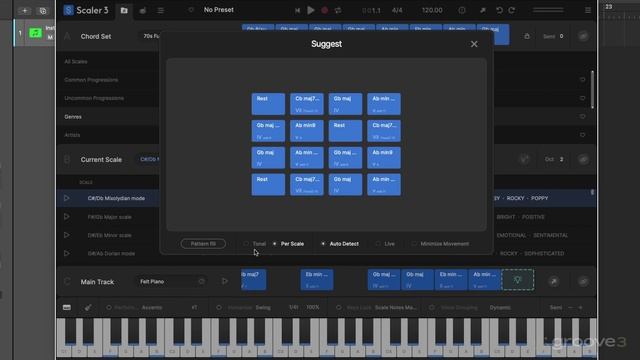Viewport: 640px width, 360px height.
Task: Open the No Preset selector
Action: pos(218,10)
